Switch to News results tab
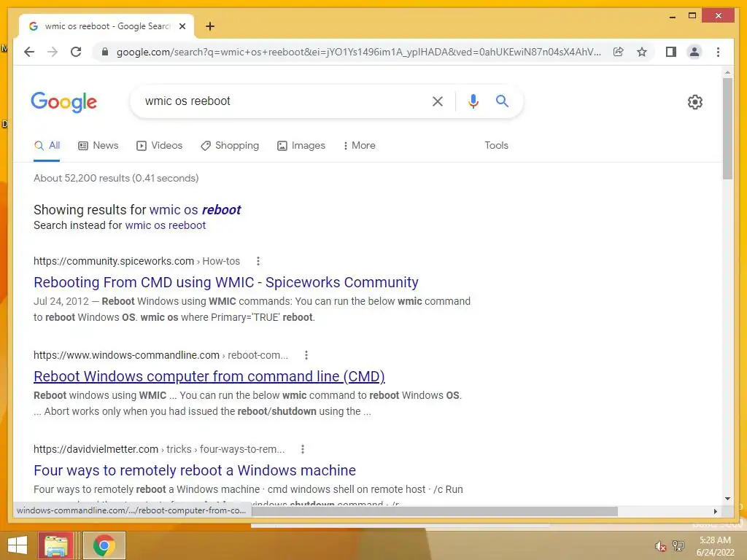This screenshot has height=560, width=747. tap(98, 146)
